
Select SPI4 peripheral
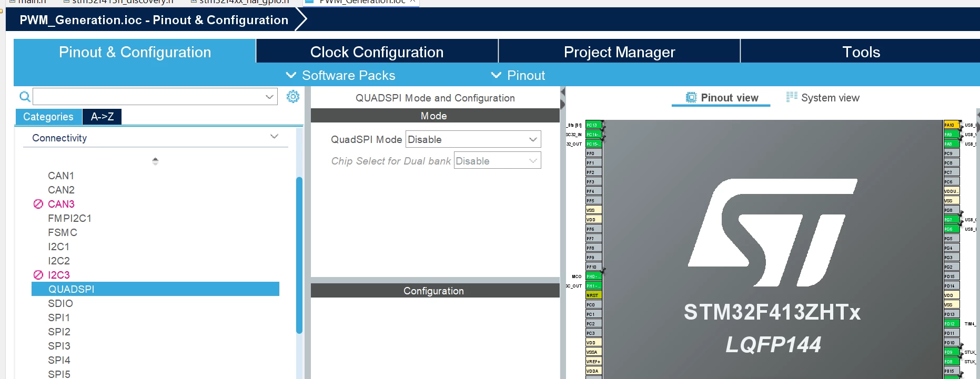pyautogui.click(x=58, y=360)
